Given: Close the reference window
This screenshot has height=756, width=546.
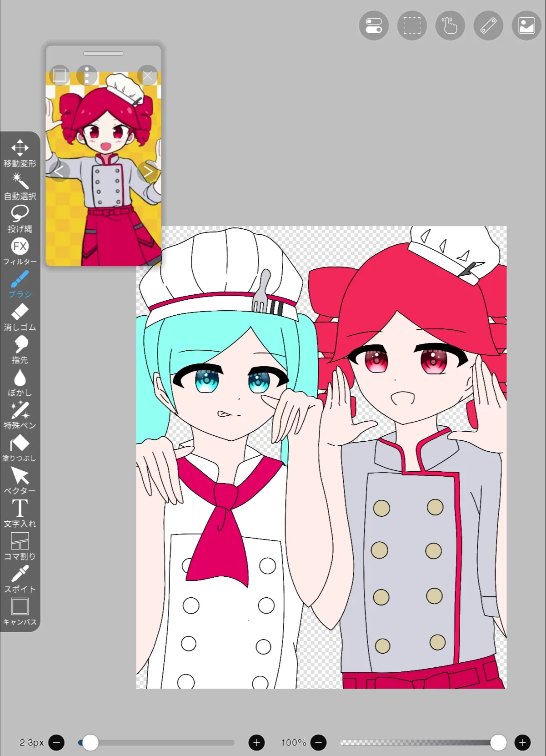Looking at the screenshot, I should (x=148, y=76).
